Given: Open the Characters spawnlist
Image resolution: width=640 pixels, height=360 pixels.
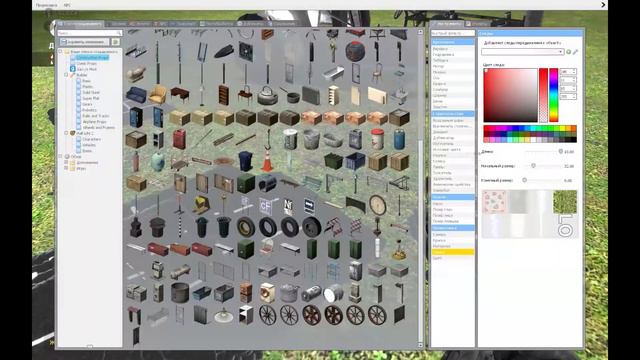Looking at the screenshot, I should pyautogui.click(x=91, y=139).
